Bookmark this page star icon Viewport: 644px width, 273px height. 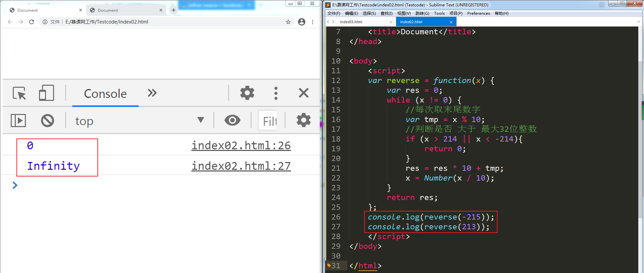click(x=288, y=22)
